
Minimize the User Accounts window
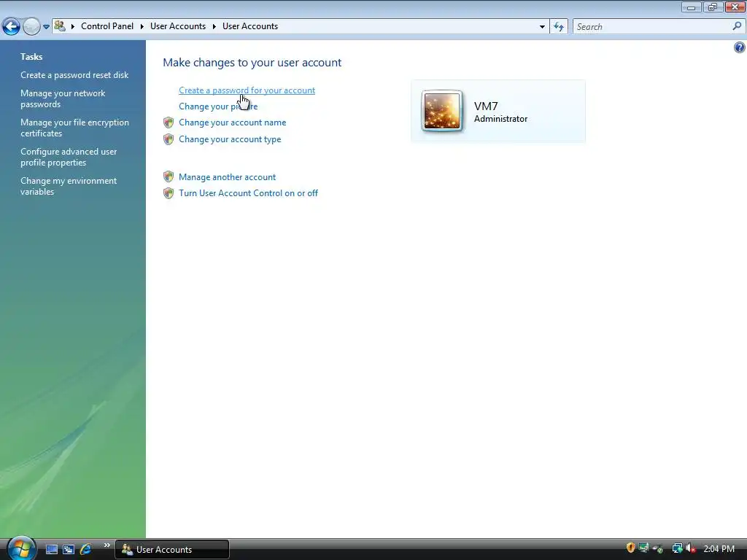(692, 7)
